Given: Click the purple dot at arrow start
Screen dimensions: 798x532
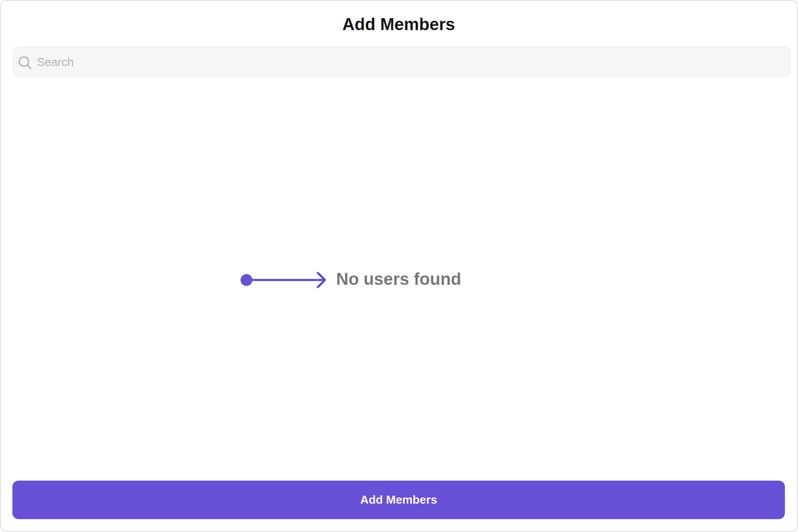Looking at the screenshot, I should [x=246, y=280].
